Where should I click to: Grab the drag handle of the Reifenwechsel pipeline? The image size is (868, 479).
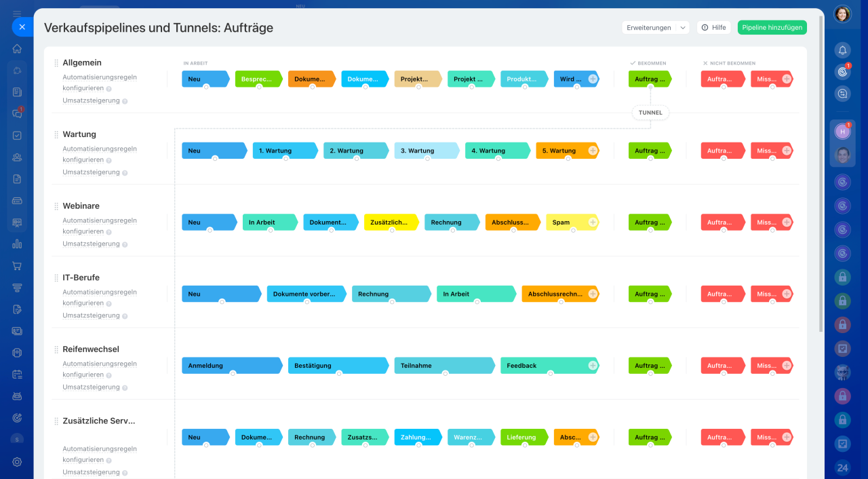(x=56, y=349)
